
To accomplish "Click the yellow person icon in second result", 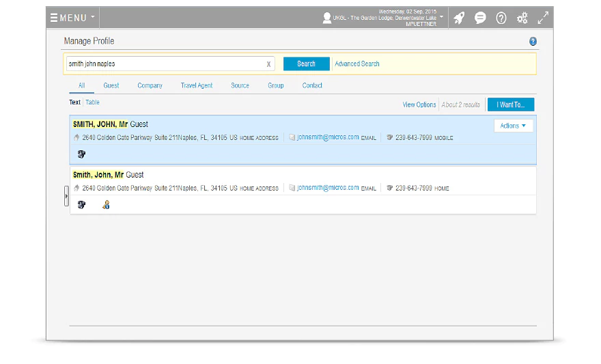I will [x=106, y=205].
